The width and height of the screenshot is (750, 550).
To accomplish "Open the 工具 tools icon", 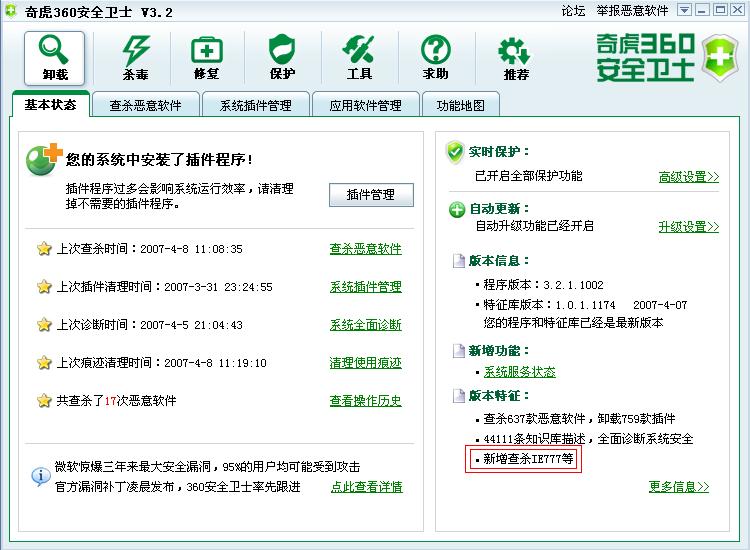I will click(359, 58).
